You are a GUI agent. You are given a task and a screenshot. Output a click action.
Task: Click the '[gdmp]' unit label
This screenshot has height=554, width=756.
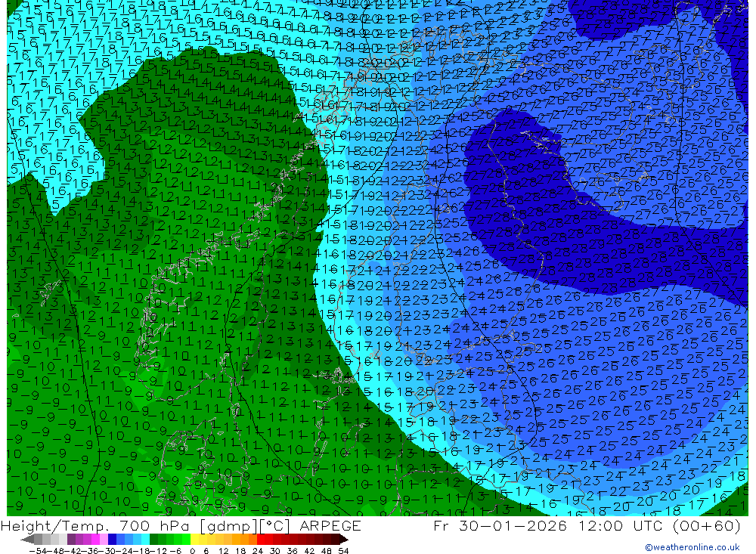(x=228, y=526)
